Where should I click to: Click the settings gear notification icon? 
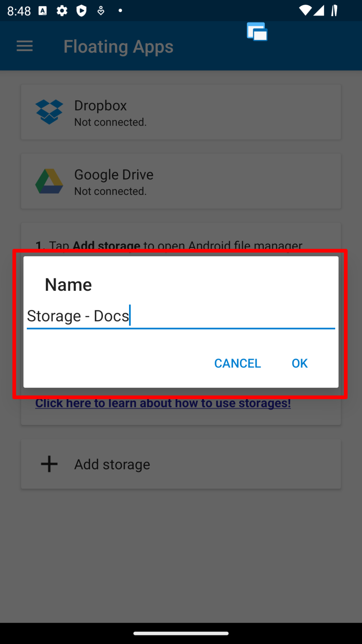[62, 11]
